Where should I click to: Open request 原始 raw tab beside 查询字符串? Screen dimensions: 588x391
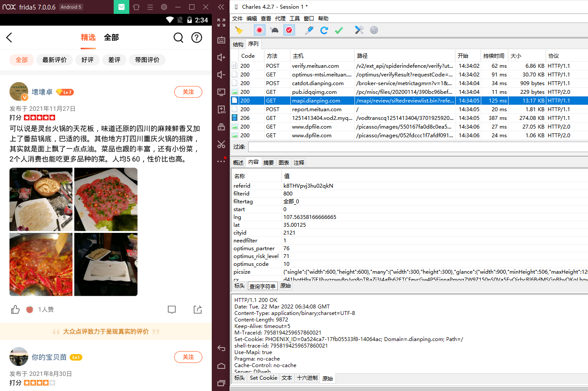286,286
